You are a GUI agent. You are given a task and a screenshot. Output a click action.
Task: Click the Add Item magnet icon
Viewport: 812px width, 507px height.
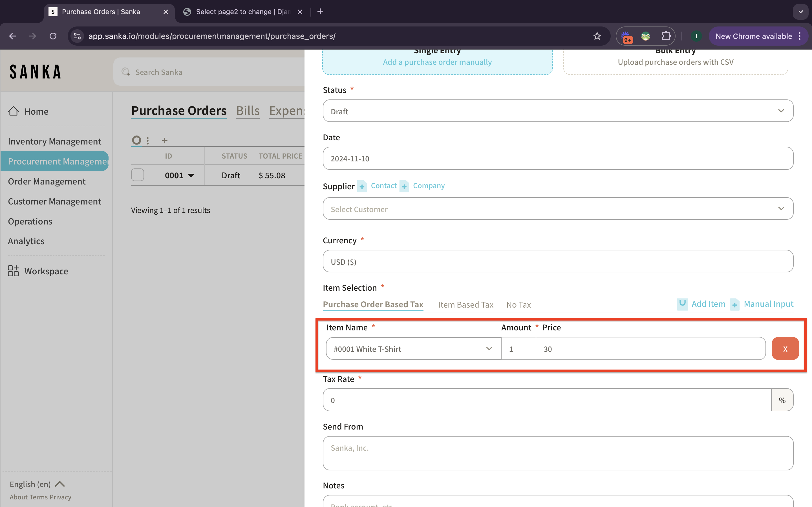(x=682, y=304)
